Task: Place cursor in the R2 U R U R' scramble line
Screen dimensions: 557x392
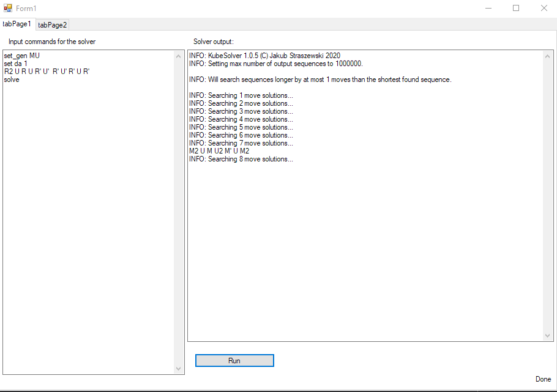Action: pyautogui.click(x=47, y=72)
